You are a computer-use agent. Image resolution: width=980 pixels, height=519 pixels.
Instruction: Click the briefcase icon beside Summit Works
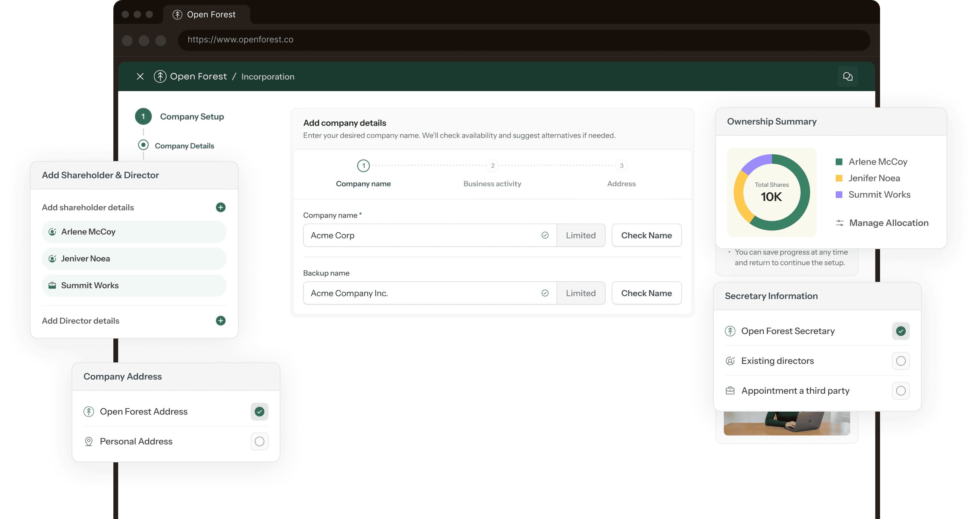pyautogui.click(x=53, y=285)
